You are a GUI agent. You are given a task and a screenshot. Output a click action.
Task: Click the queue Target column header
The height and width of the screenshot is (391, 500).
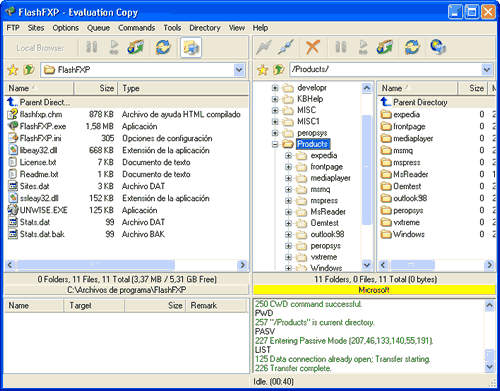point(94,305)
